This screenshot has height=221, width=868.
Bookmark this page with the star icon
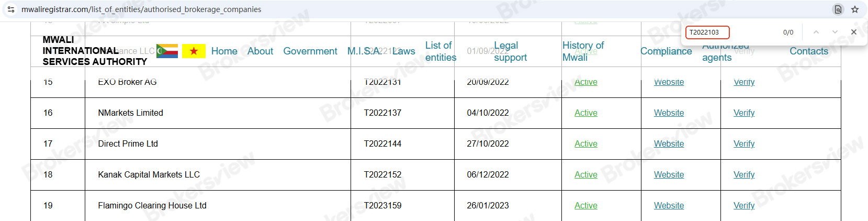point(855,9)
